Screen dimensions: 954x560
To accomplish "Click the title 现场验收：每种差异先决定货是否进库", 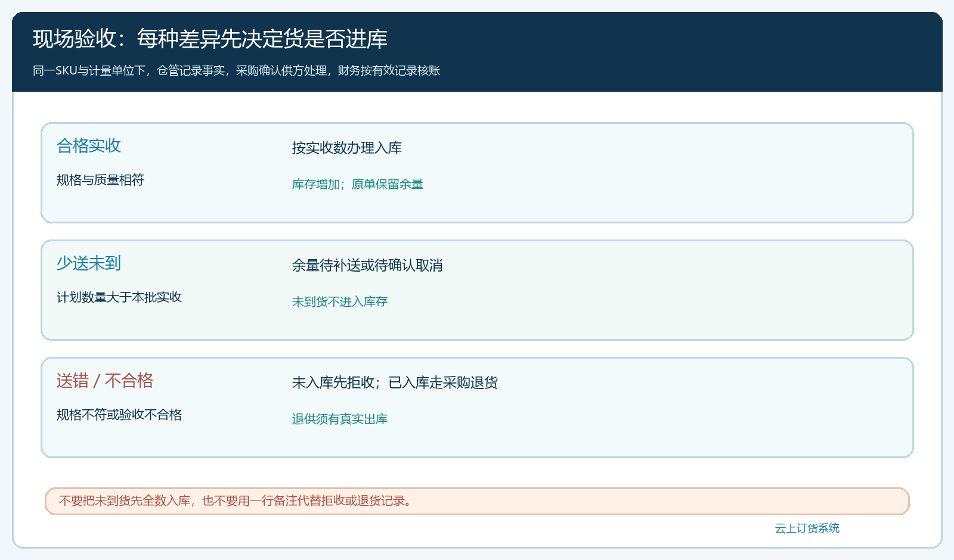I will coord(210,39).
